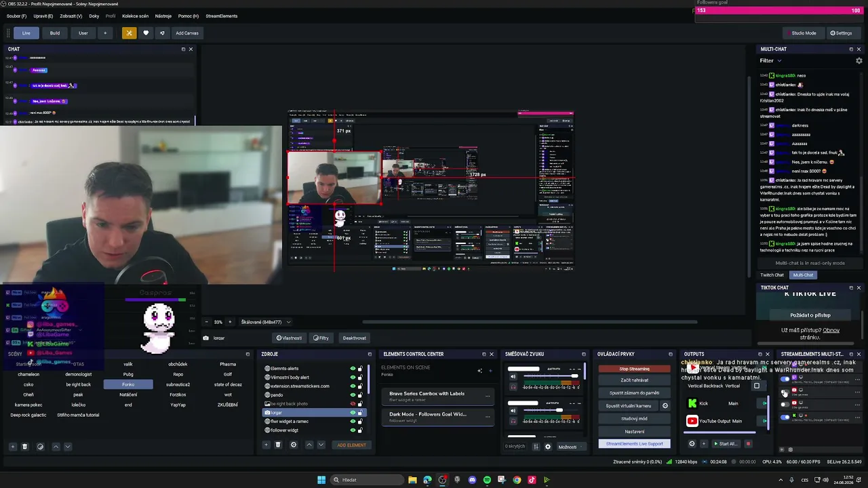Open options for Dark Mode Followers Goal widget

tap(487, 417)
